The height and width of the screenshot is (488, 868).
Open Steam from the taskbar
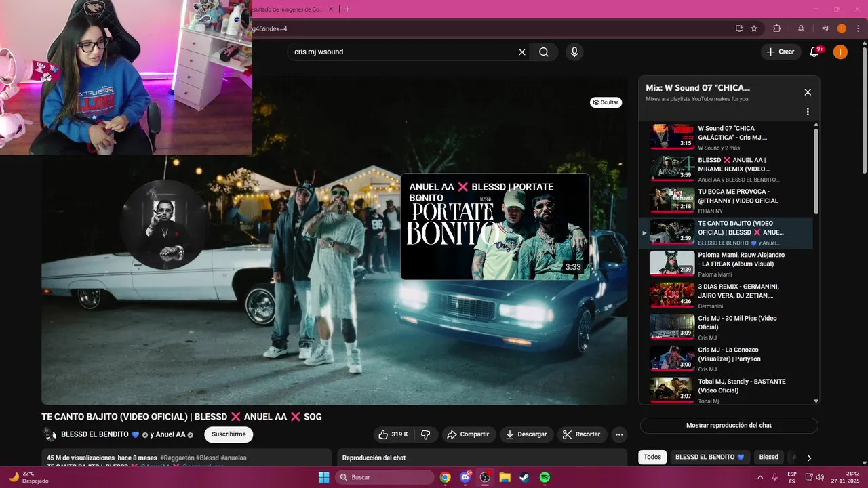tap(525, 477)
